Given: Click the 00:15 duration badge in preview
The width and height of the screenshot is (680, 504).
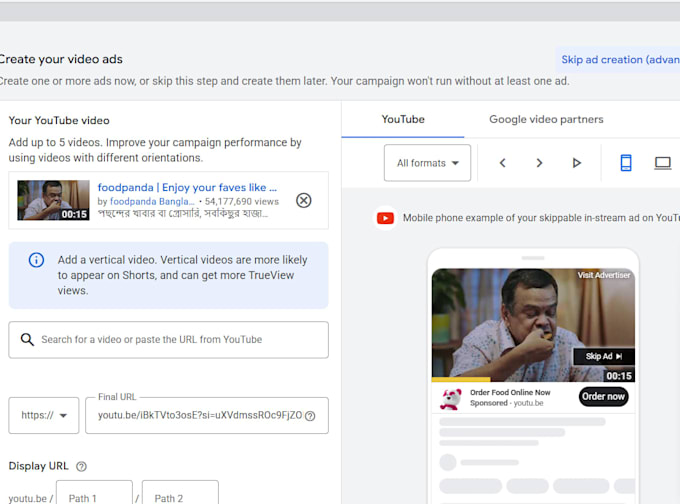Looking at the screenshot, I should [619, 376].
